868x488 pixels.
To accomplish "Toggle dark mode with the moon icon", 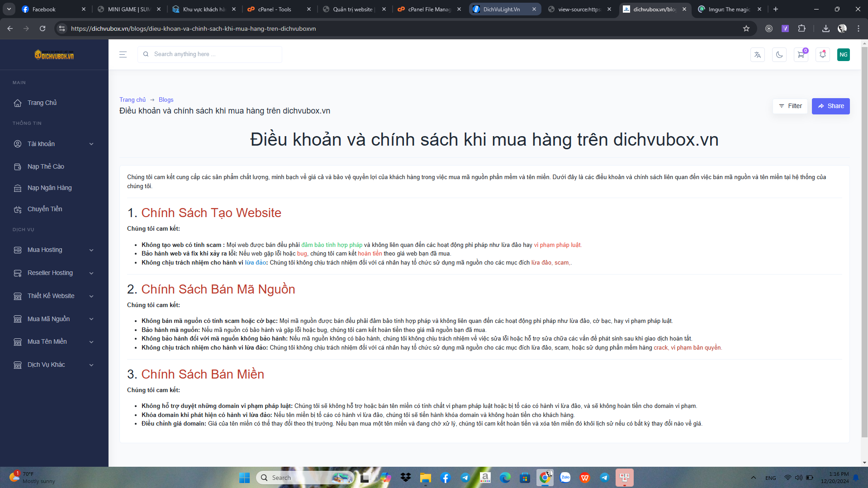I will 779,55.
